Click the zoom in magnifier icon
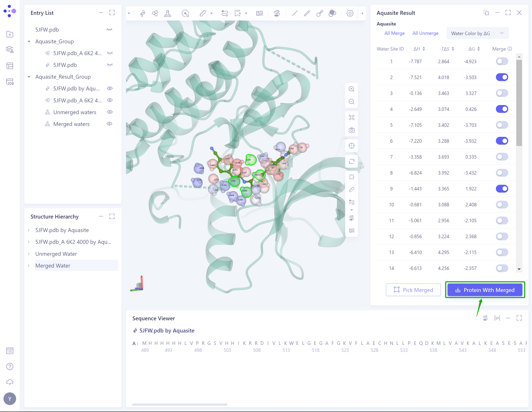This screenshot has height=412, width=532. tap(351, 89)
